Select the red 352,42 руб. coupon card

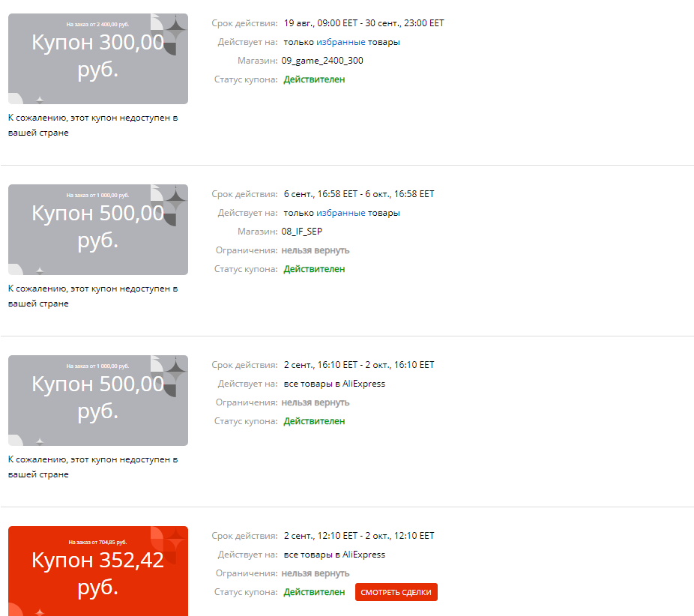98,571
